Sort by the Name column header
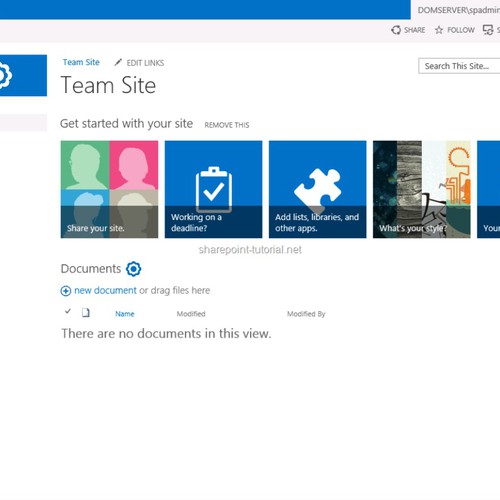The height and width of the screenshot is (500, 500). pyautogui.click(x=125, y=314)
